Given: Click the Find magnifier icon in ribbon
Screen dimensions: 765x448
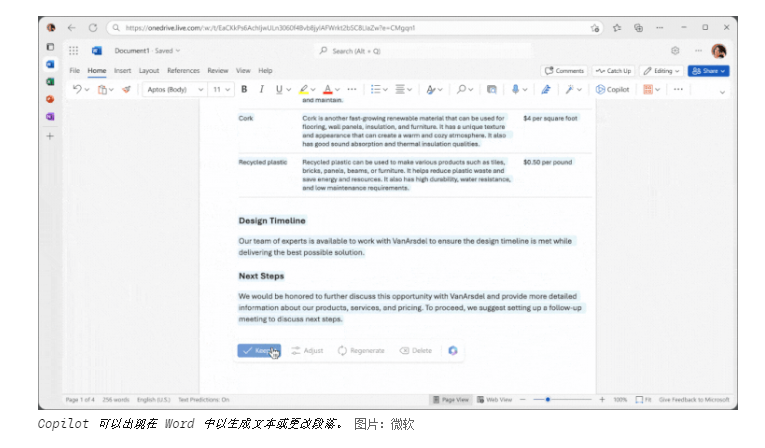Looking at the screenshot, I should click(461, 89).
